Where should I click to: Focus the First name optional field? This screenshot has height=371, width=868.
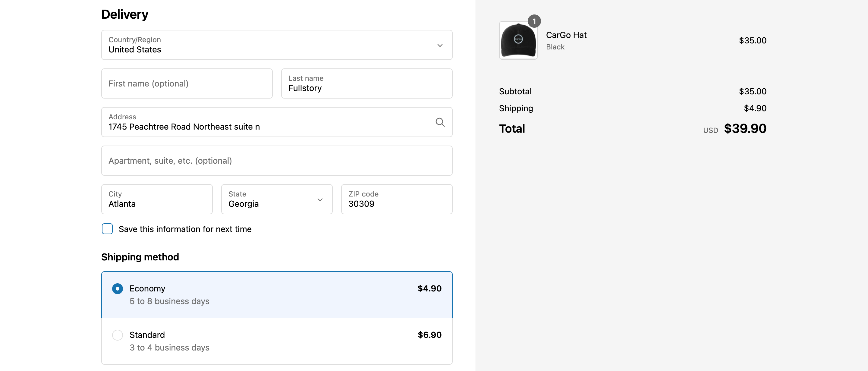point(187,83)
